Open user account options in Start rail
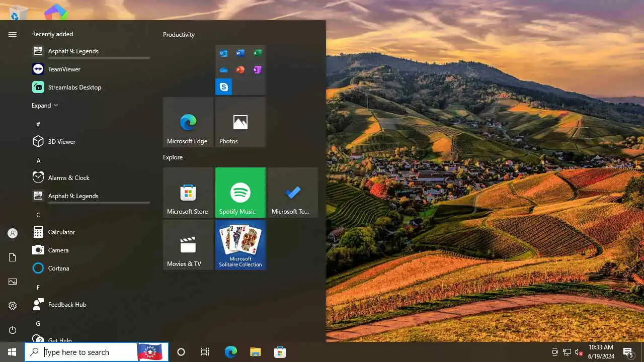Screen dimensions: 644x362 pos(13,233)
